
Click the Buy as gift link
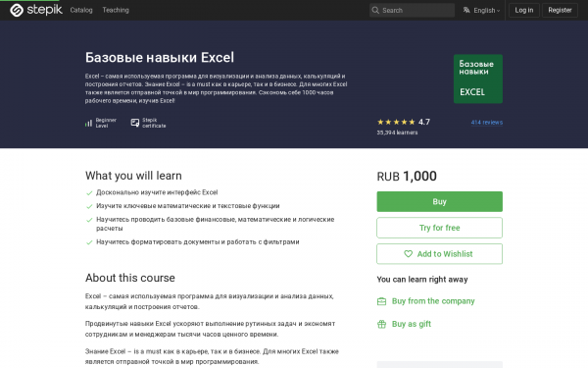point(412,324)
